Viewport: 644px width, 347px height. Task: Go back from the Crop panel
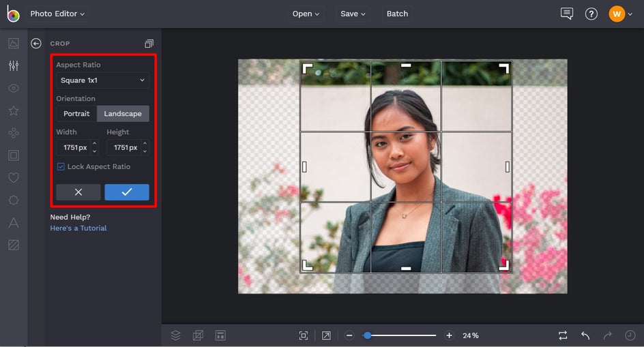click(36, 44)
